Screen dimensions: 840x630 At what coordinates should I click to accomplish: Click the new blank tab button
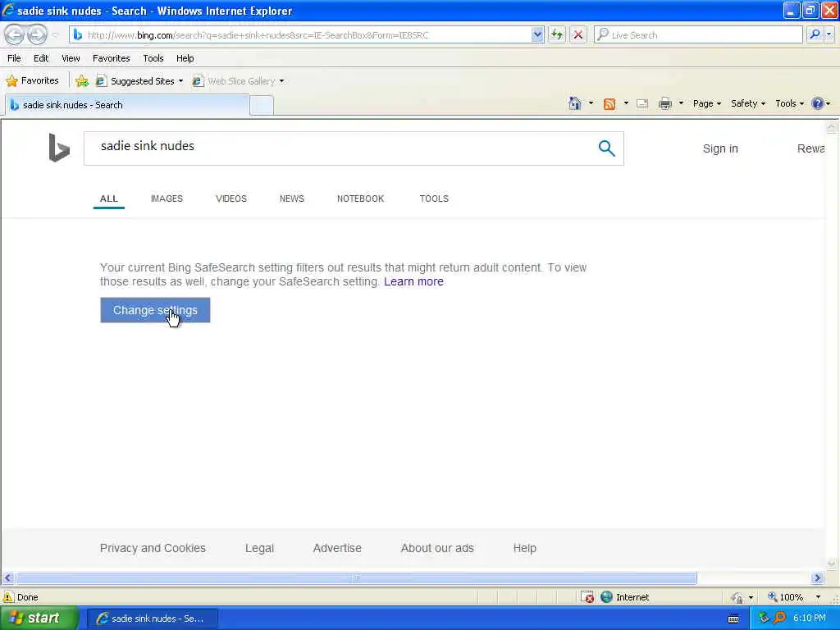[x=262, y=105]
